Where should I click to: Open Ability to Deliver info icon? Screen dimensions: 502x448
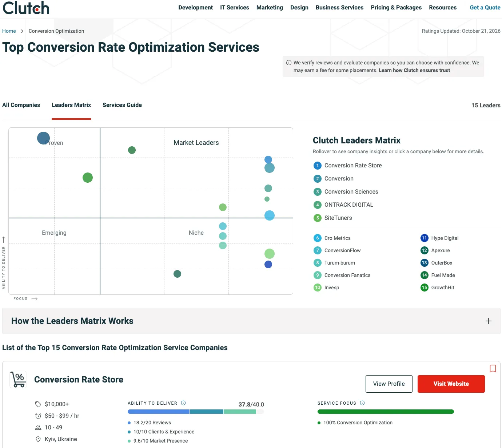tap(183, 403)
